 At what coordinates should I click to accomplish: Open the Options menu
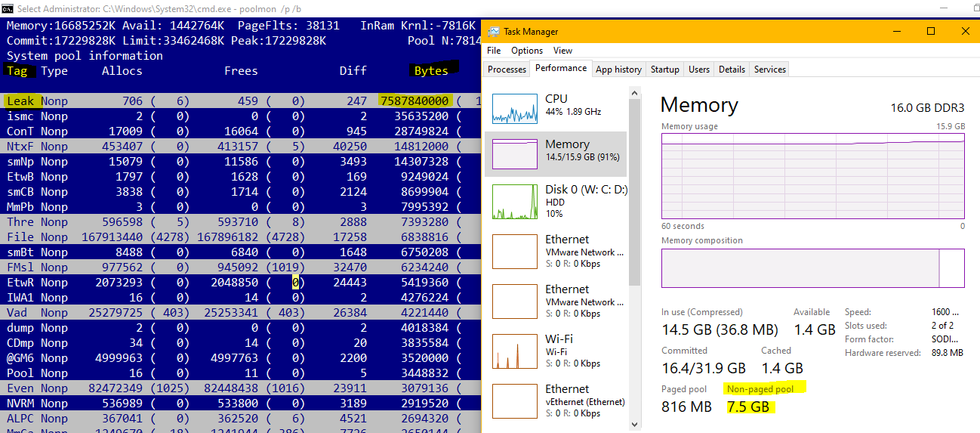[x=527, y=51]
